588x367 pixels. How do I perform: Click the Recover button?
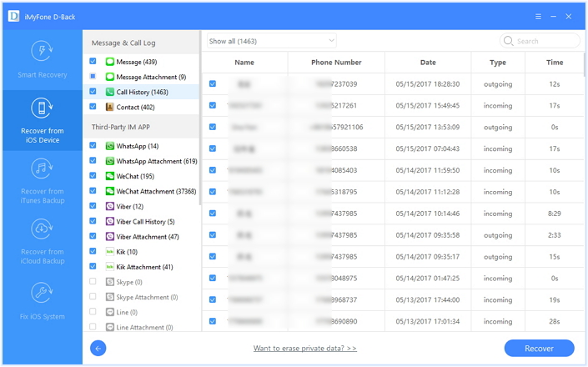coord(539,349)
